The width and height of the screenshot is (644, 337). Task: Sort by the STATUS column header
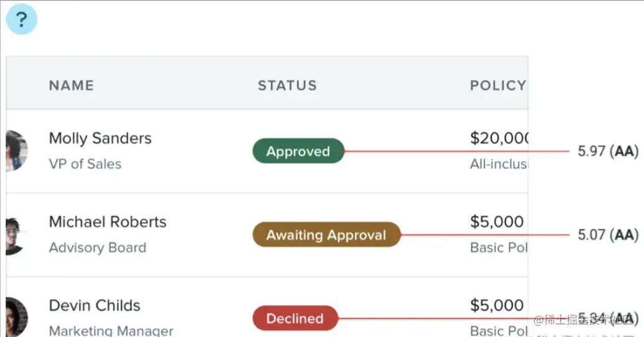287,86
